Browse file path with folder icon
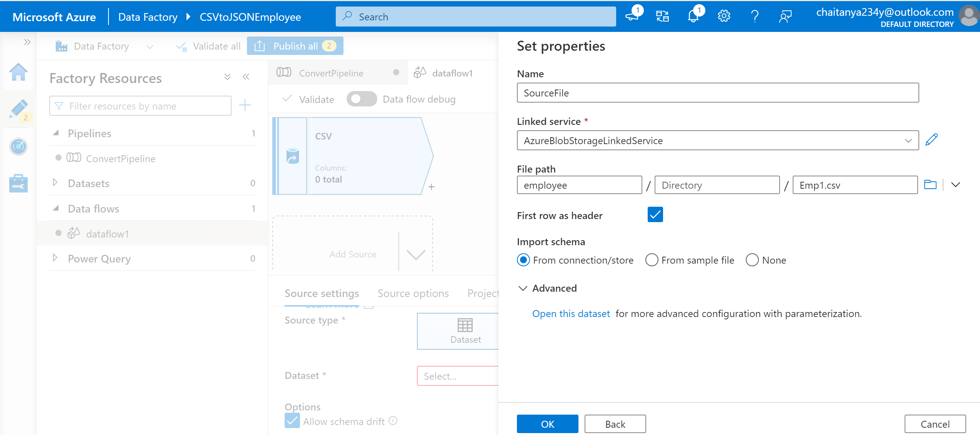The height and width of the screenshot is (435, 980). coord(930,185)
